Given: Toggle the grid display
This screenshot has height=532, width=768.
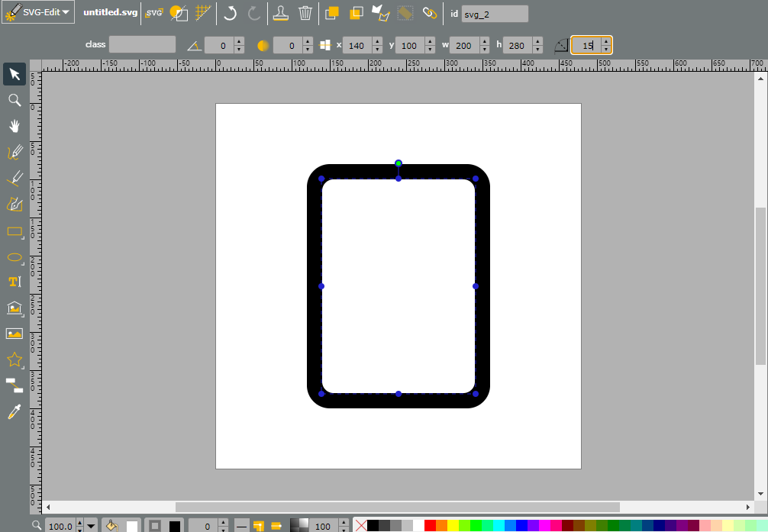Looking at the screenshot, I should [203, 13].
